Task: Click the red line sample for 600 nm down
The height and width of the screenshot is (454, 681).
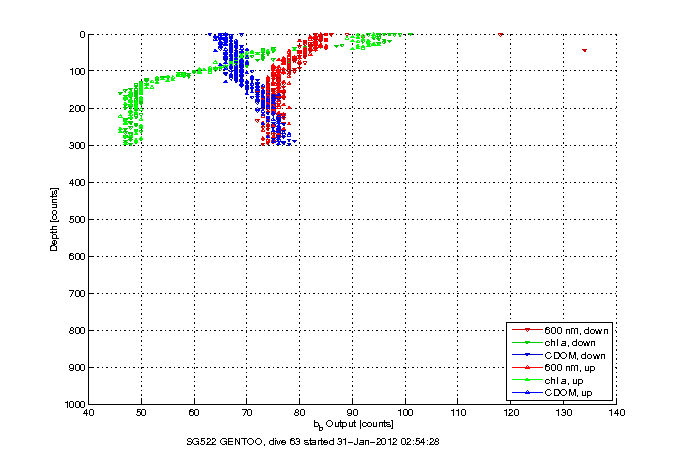Action: coord(527,330)
